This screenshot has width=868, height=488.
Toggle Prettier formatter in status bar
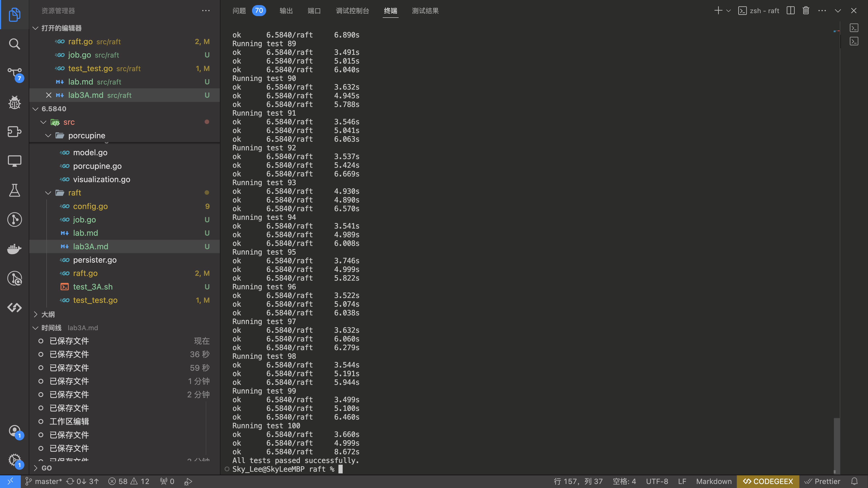click(822, 481)
